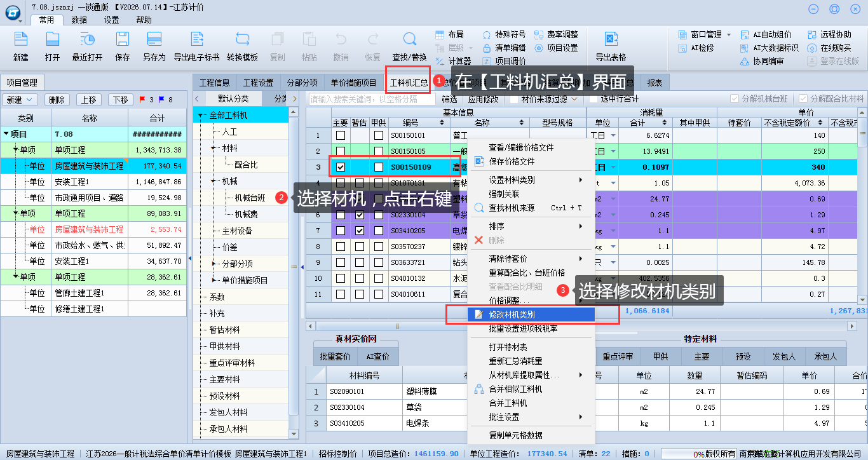Save the project with 保存
The image size is (868, 460).
click(x=122, y=39)
